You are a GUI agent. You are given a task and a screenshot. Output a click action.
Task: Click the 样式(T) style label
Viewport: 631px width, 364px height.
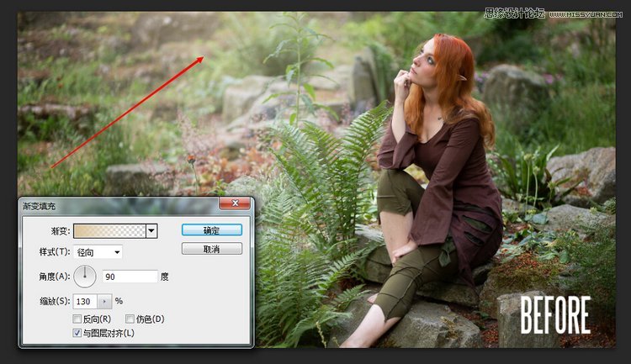pyautogui.click(x=55, y=252)
